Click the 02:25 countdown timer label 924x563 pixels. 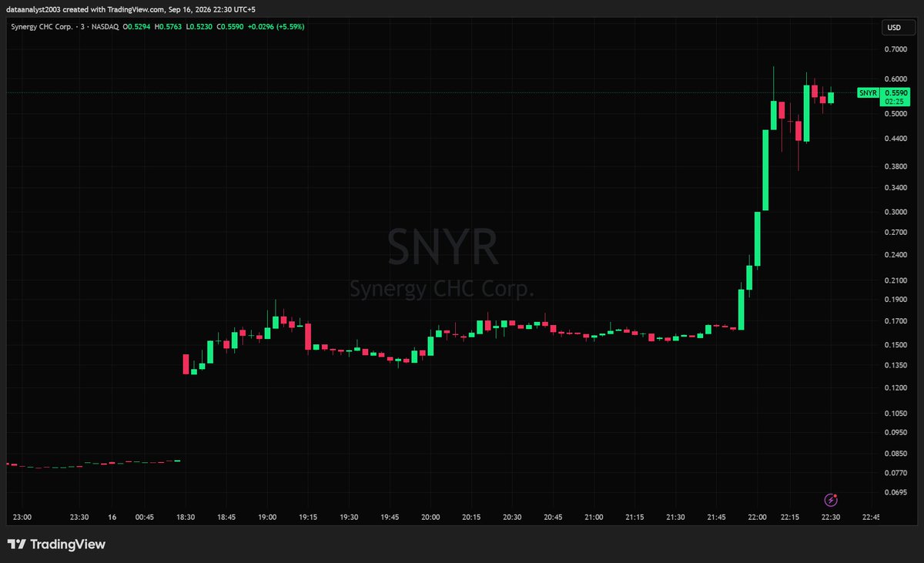click(893, 101)
